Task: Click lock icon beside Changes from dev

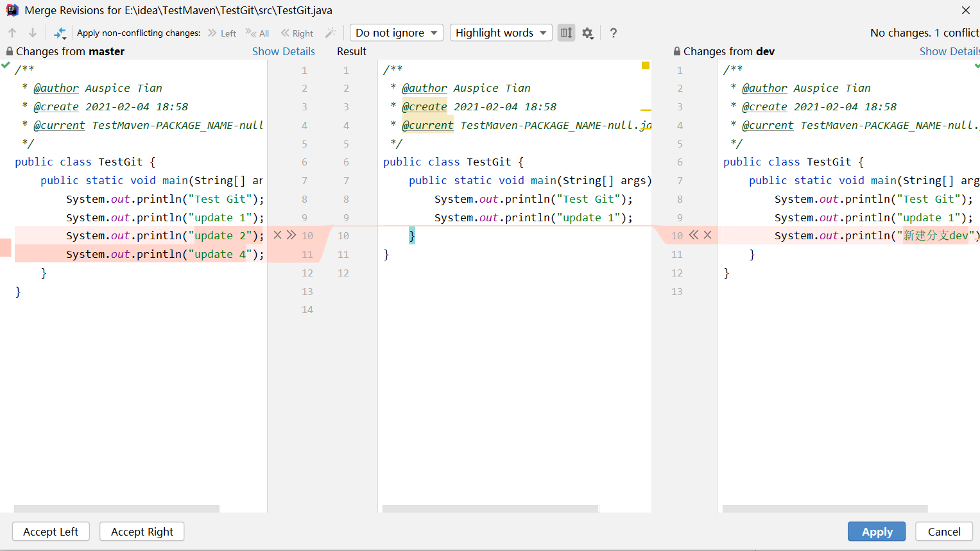Action: tap(677, 51)
